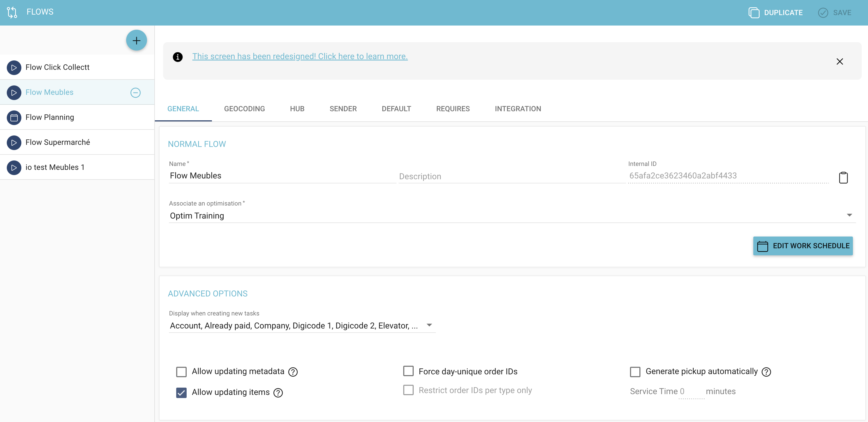Click the Flows header icon

point(12,13)
